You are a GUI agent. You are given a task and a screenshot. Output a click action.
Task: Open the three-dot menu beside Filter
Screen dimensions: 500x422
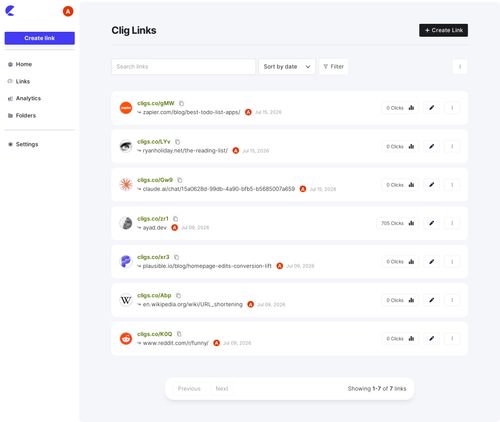(x=460, y=67)
